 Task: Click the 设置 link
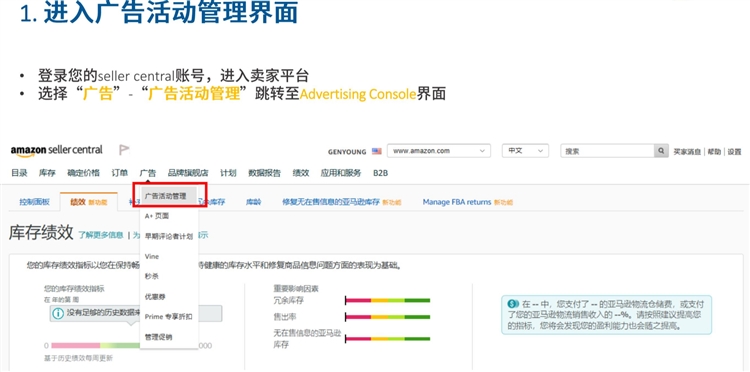(x=734, y=151)
